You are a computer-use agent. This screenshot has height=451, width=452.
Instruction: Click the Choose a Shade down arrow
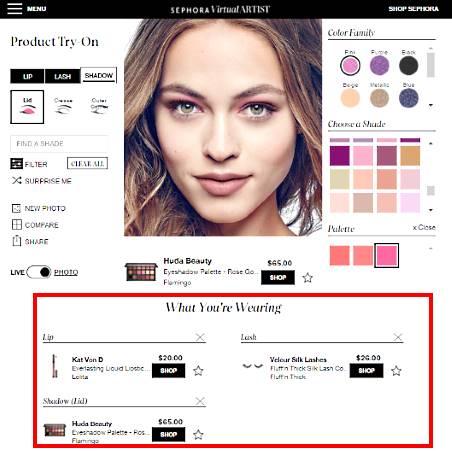431,210
